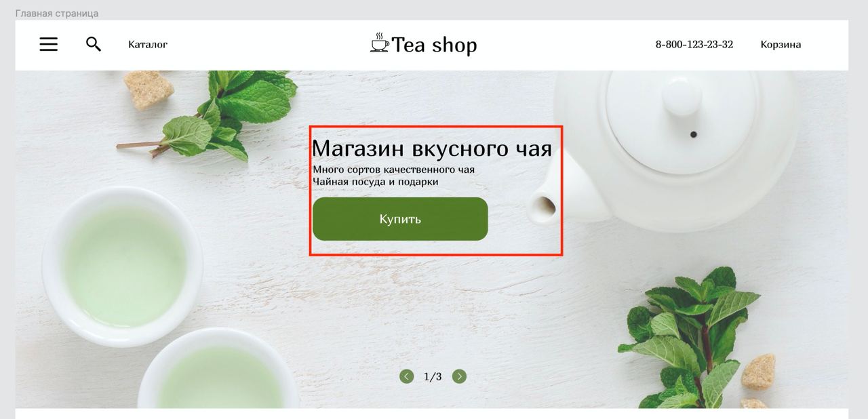This screenshot has height=419, width=868.
Task: Open the hamburger navigation menu
Action: (x=48, y=44)
